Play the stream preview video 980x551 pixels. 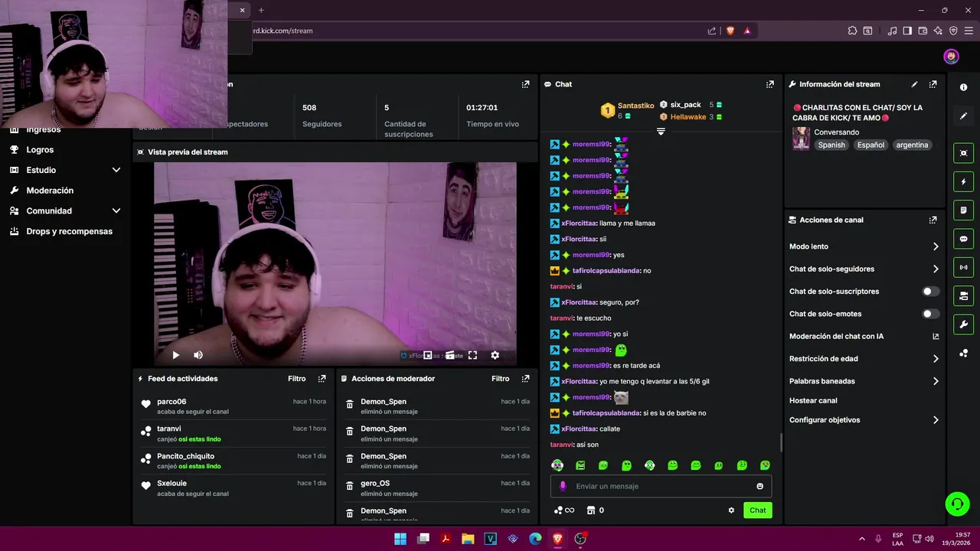click(175, 355)
